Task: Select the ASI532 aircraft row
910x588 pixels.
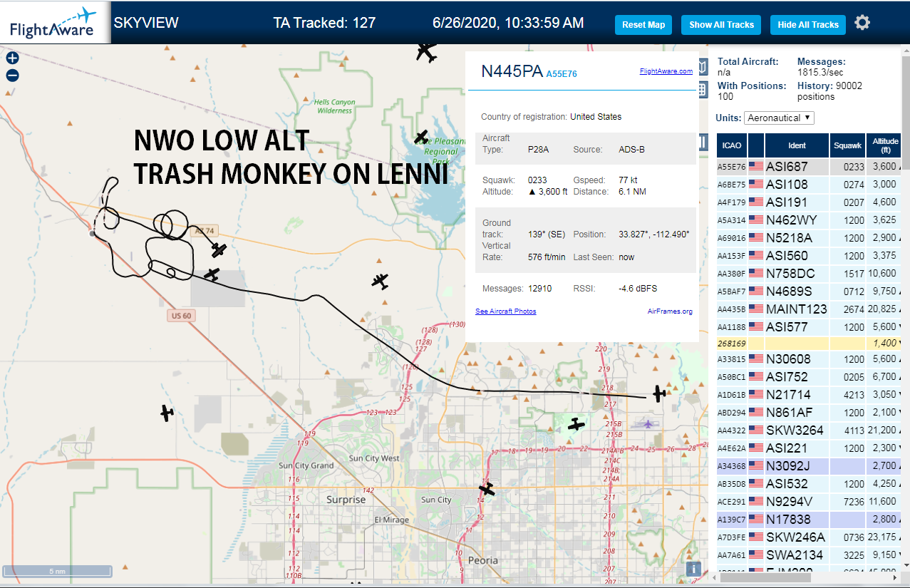Action: (809, 484)
